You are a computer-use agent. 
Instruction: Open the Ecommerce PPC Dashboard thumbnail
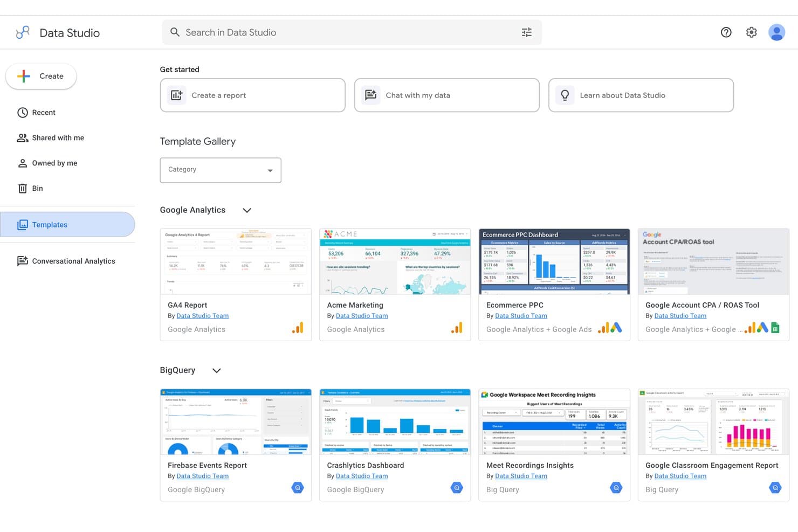click(554, 261)
